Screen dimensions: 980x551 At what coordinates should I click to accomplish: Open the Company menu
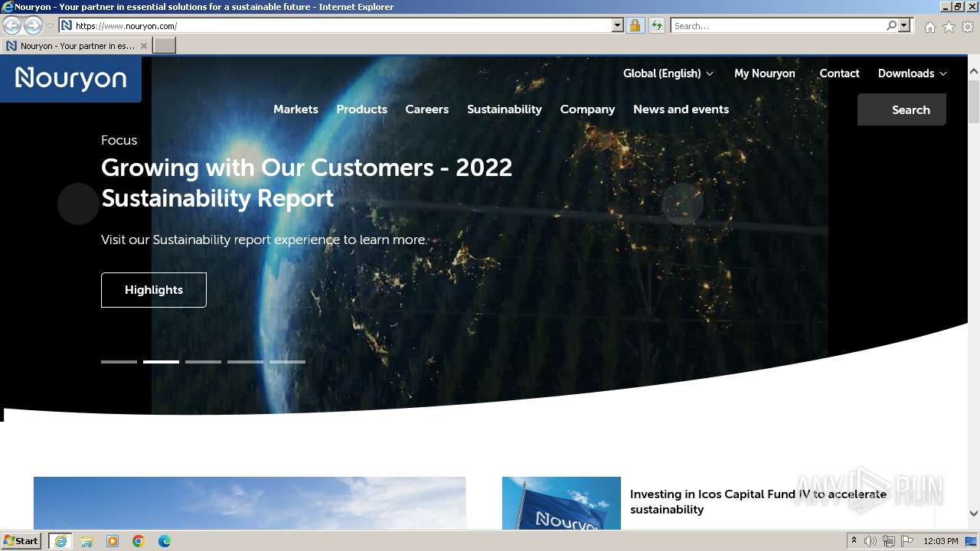tap(587, 109)
